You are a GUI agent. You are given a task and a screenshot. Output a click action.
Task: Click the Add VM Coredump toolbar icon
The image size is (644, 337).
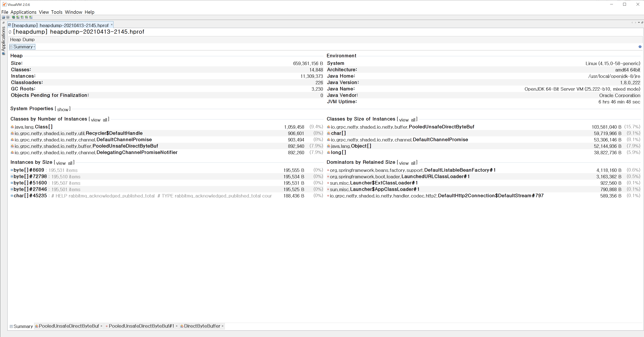click(x=22, y=17)
